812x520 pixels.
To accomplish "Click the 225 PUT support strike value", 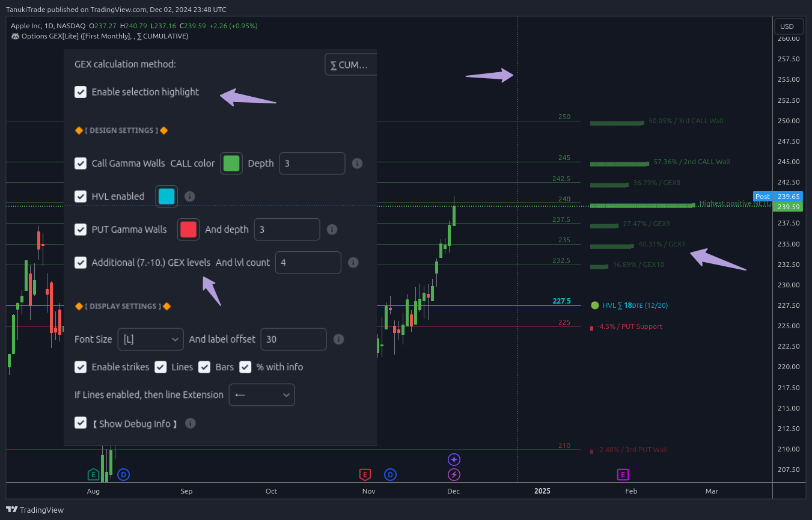I will point(564,322).
